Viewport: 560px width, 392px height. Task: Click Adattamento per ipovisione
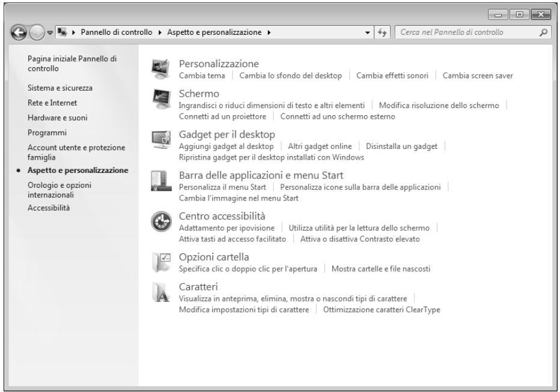pyautogui.click(x=227, y=228)
